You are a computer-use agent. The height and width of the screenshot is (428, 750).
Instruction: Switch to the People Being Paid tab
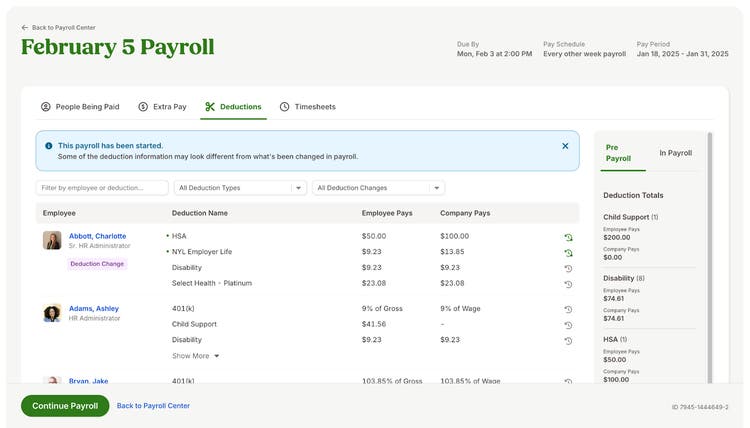pyautogui.click(x=80, y=107)
